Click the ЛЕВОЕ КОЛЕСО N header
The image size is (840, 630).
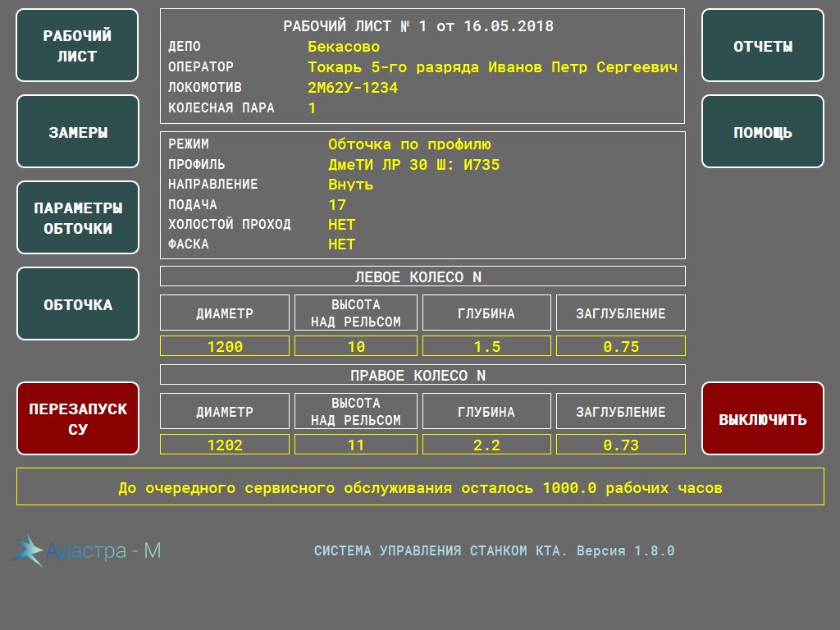pyautogui.click(x=422, y=276)
